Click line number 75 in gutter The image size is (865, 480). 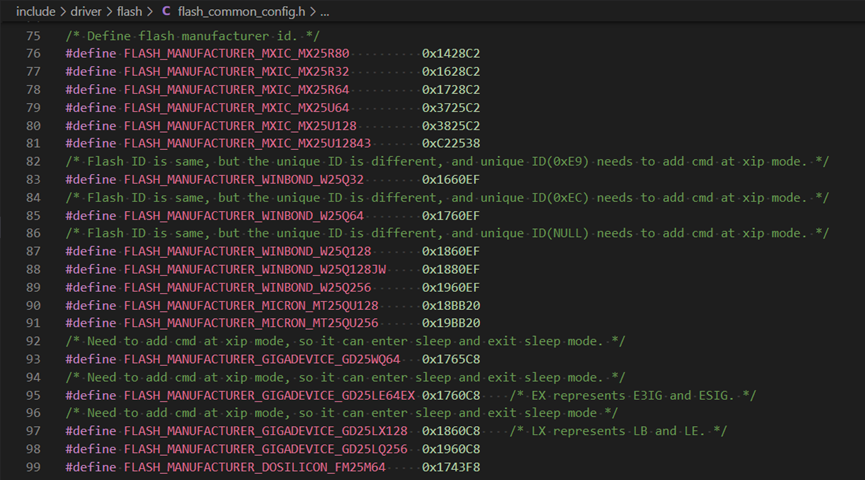[x=33, y=35]
